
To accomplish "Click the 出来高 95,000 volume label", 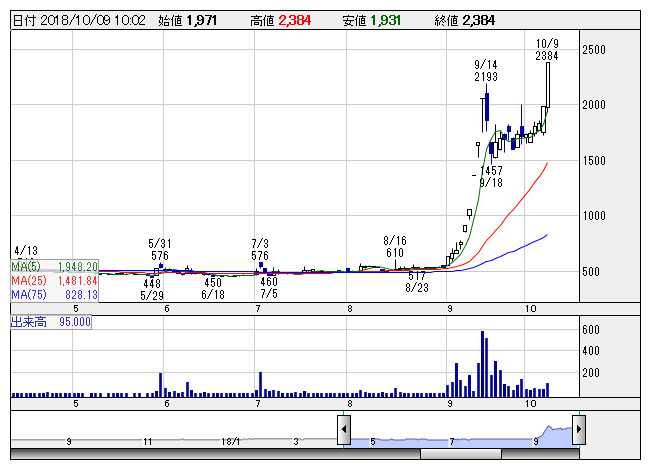I will tap(50, 322).
